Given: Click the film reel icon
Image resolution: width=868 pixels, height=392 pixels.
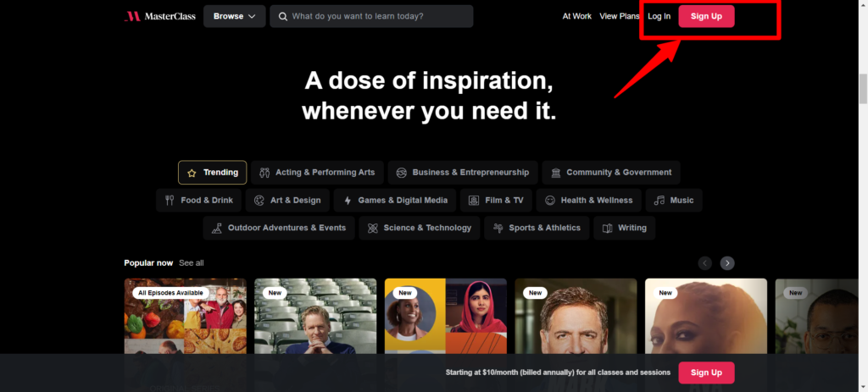Looking at the screenshot, I should click(x=474, y=201).
